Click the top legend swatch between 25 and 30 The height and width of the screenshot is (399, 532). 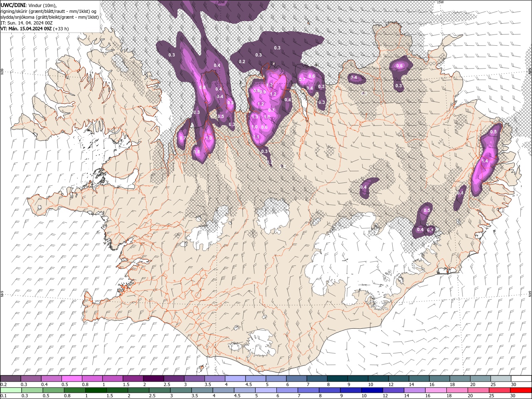(x=501, y=379)
